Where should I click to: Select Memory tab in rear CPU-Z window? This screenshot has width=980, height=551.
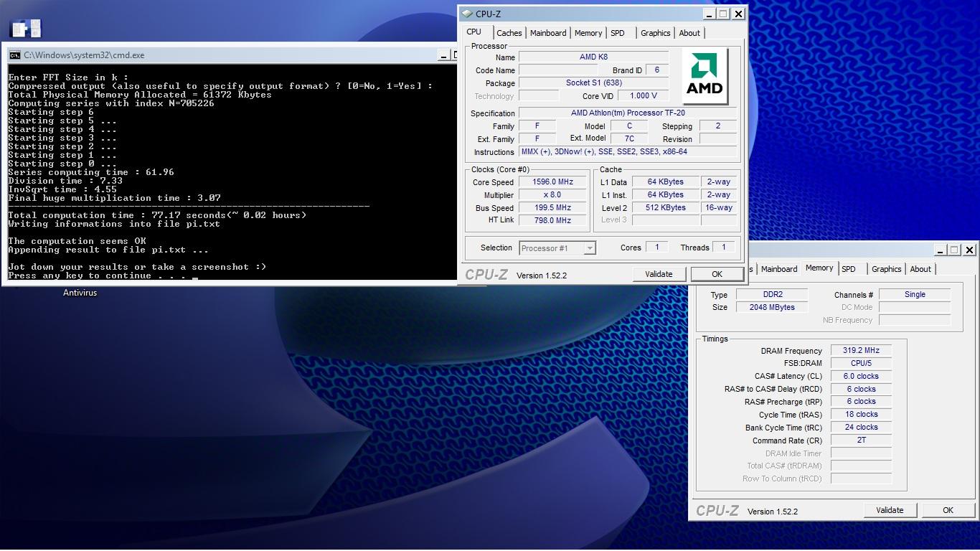[819, 268]
